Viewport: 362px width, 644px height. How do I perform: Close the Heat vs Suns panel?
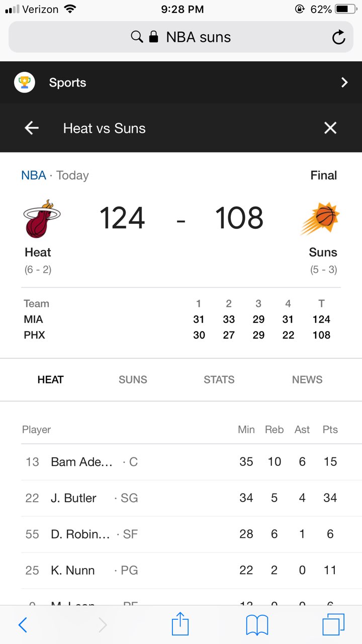pyautogui.click(x=330, y=128)
